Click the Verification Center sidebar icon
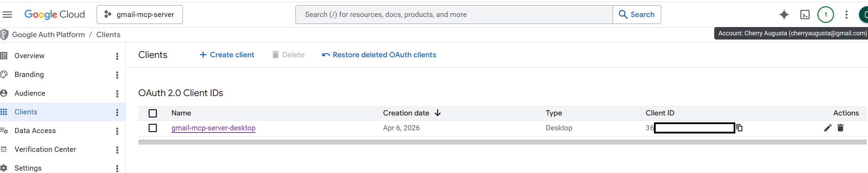The width and height of the screenshot is (868, 173). (4, 149)
